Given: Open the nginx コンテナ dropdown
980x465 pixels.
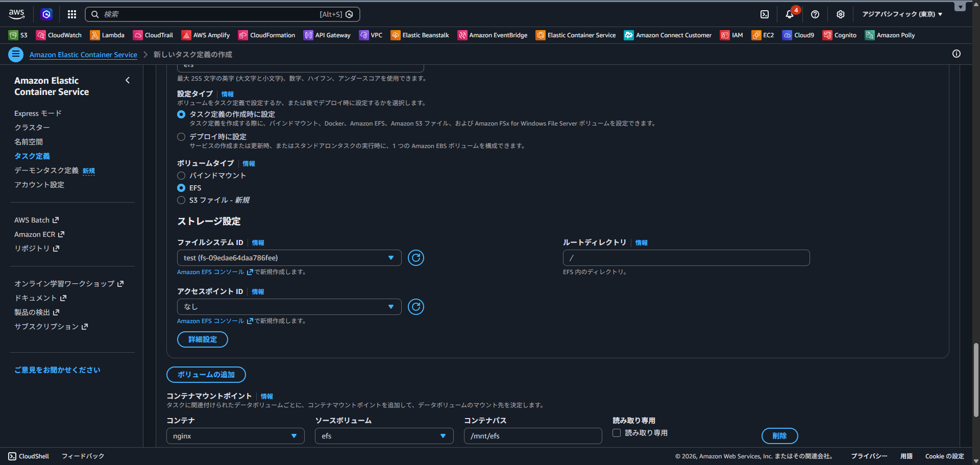Looking at the screenshot, I should (235, 436).
